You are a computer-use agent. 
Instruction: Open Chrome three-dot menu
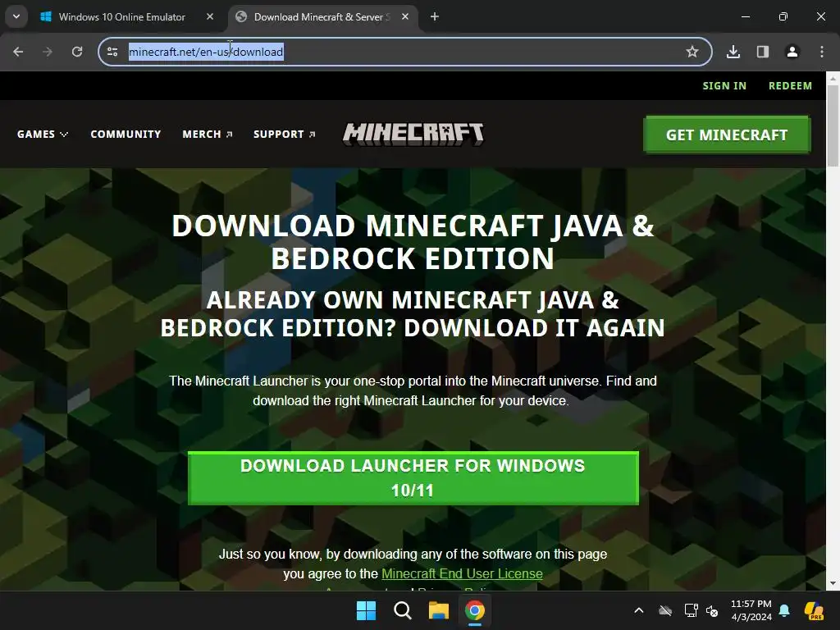point(822,52)
